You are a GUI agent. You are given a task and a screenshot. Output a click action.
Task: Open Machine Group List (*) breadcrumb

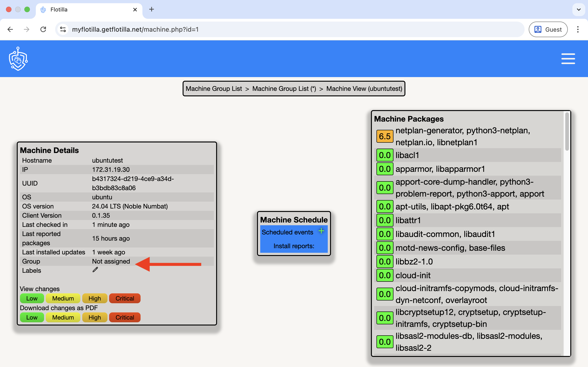pos(284,89)
